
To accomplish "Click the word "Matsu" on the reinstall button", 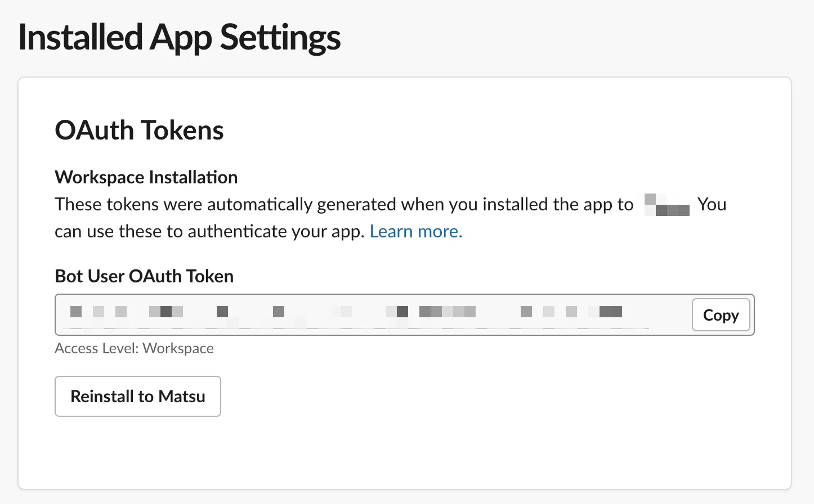I will tap(181, 397).
